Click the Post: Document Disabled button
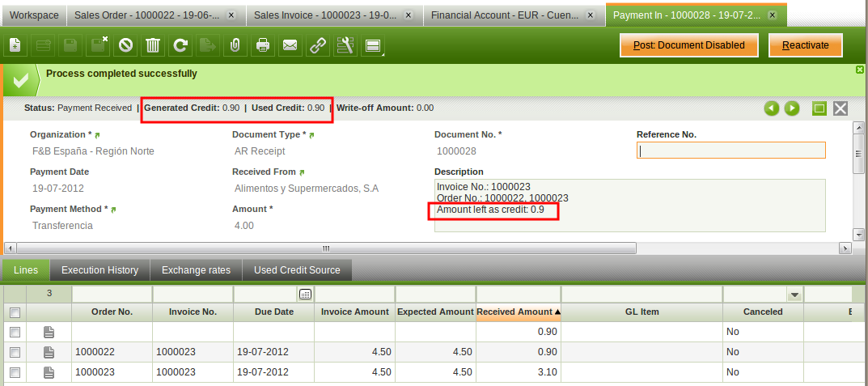Screen dimensions: 868x386 688,45
